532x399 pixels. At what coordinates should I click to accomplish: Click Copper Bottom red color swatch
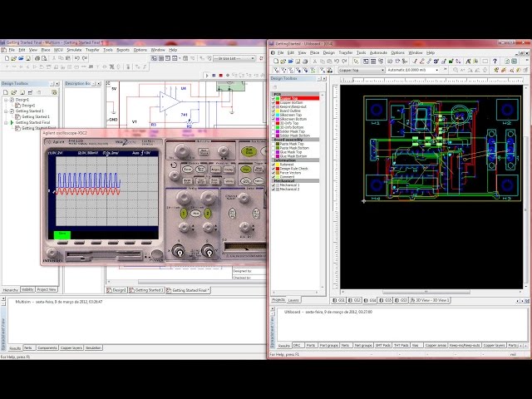point(278,102)
